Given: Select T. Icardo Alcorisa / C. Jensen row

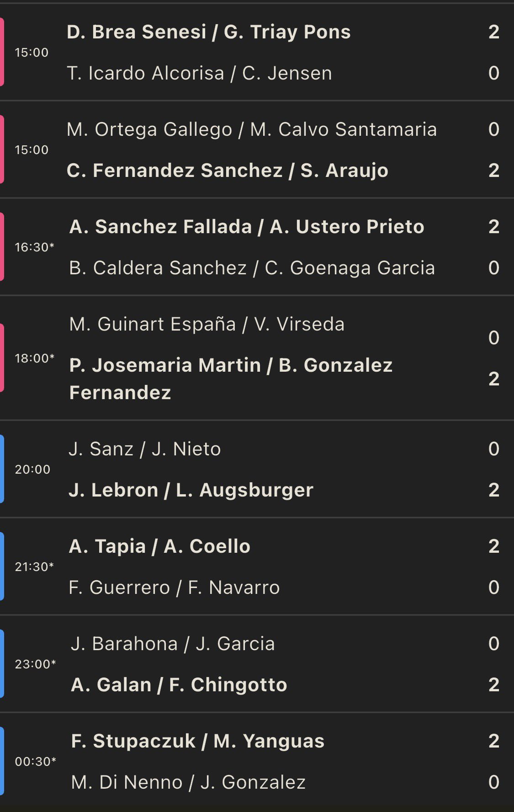Looking at the screenshot, I should (199, 74).
